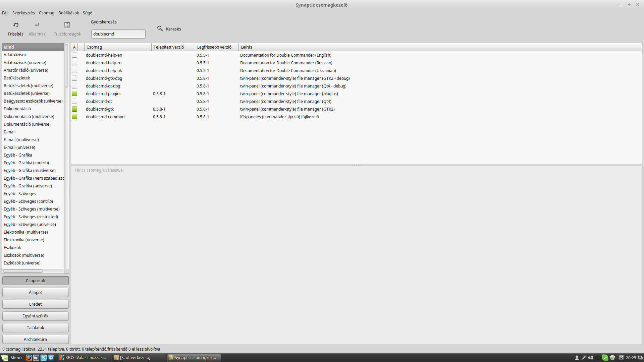Mark checkbox for doublecmd-qt
This screenshot has height=362, width=644.
74,102
